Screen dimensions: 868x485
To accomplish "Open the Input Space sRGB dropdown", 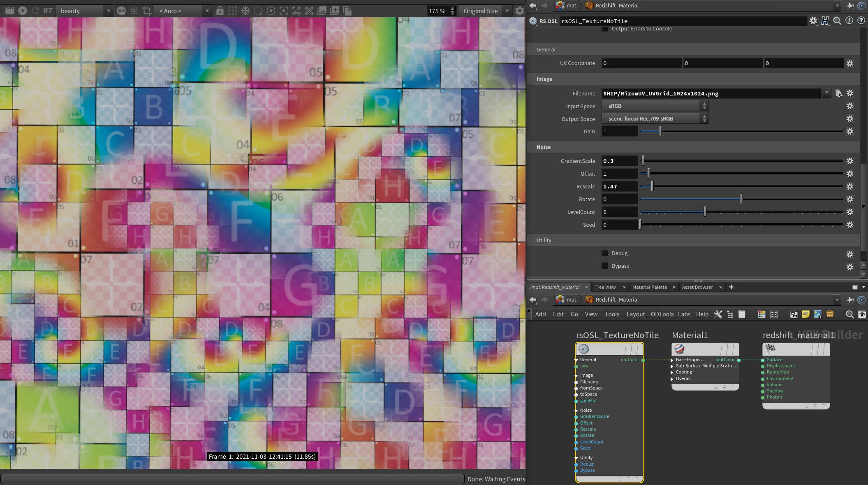I will pyautogui.click(x=655, y=106).
